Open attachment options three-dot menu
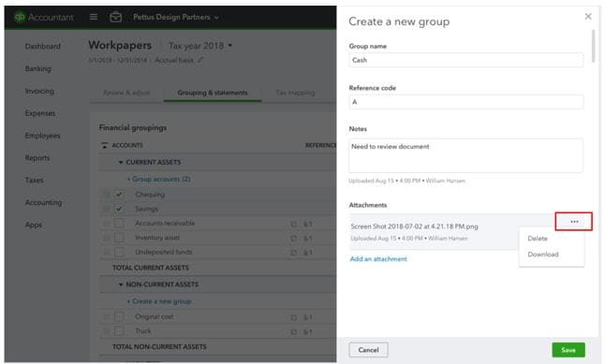The height and width of the screenshot is (364, 605). click(574, 222)
